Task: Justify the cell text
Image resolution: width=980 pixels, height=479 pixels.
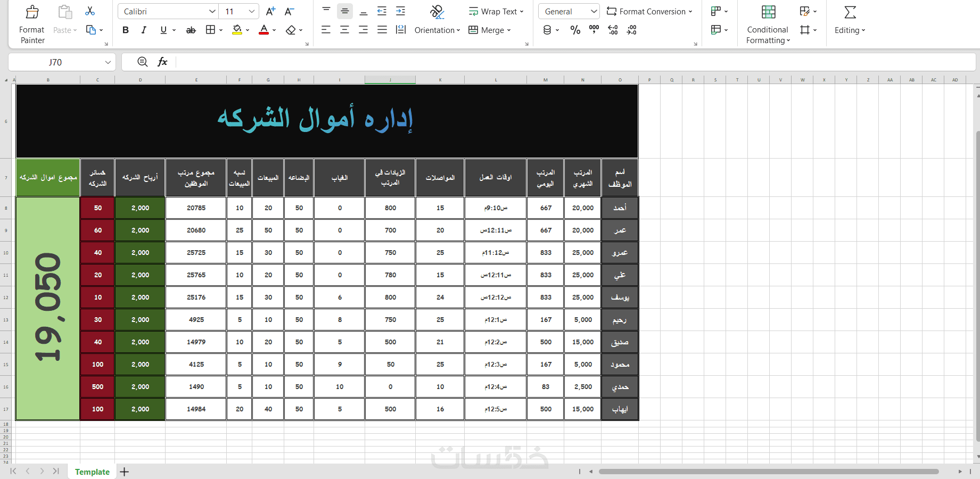Action: [x=382, y=30]
